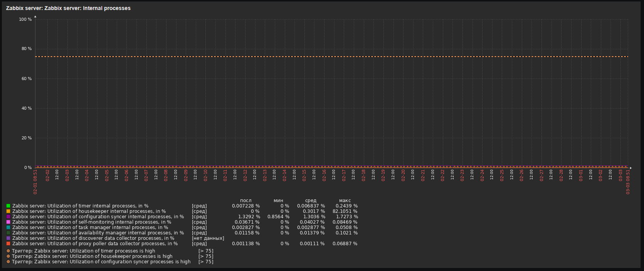Screen dimensions: 644x271
Task: Click the timer processes trigger dot icon
Action: (x=8, y=251)
